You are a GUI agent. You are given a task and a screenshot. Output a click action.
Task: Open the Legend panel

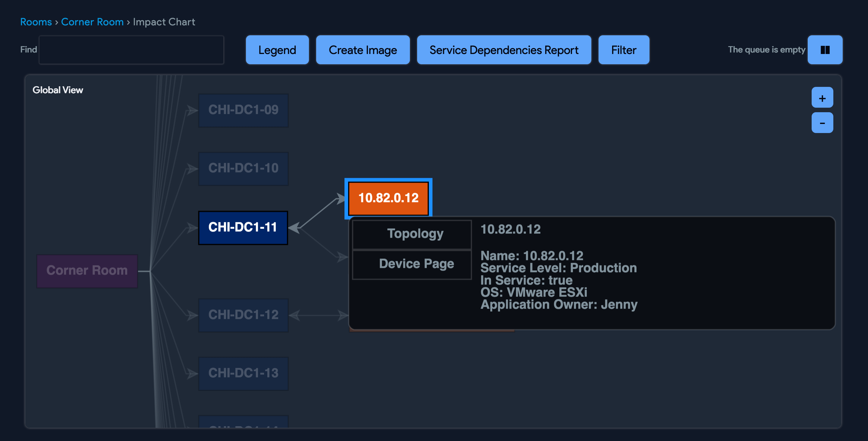(277, 49)
